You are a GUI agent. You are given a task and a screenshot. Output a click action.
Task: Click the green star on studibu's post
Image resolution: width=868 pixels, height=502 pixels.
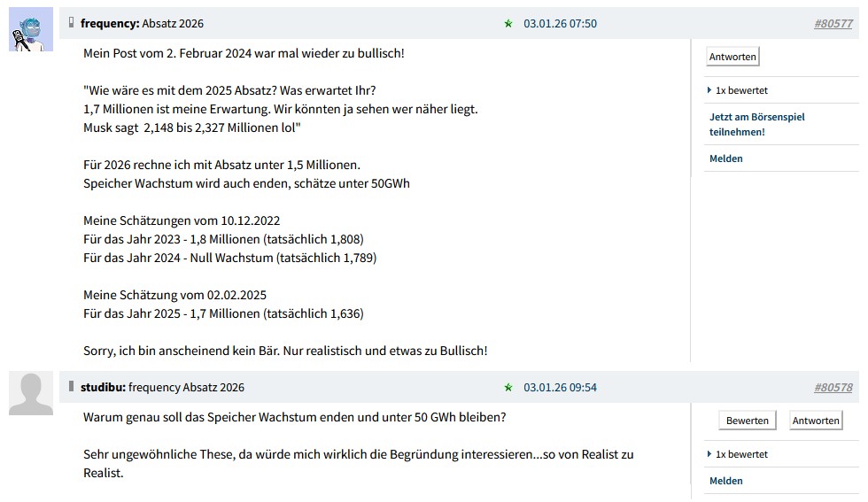(x=508, y=388)
